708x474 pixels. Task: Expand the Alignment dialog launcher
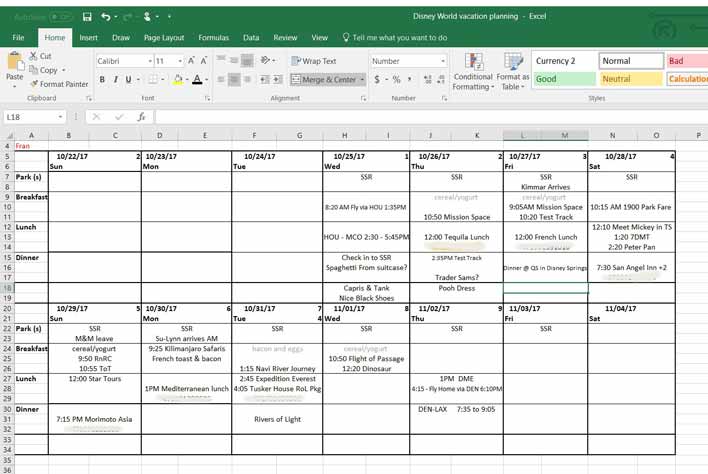click(363, 98)
